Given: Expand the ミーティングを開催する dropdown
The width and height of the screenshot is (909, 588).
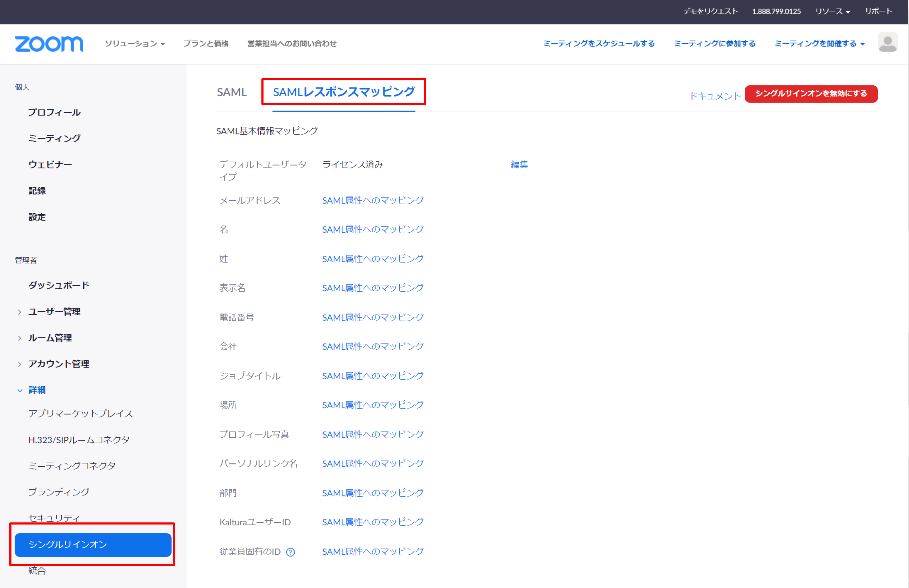Looking at the screenshot, I should point(819,43).
